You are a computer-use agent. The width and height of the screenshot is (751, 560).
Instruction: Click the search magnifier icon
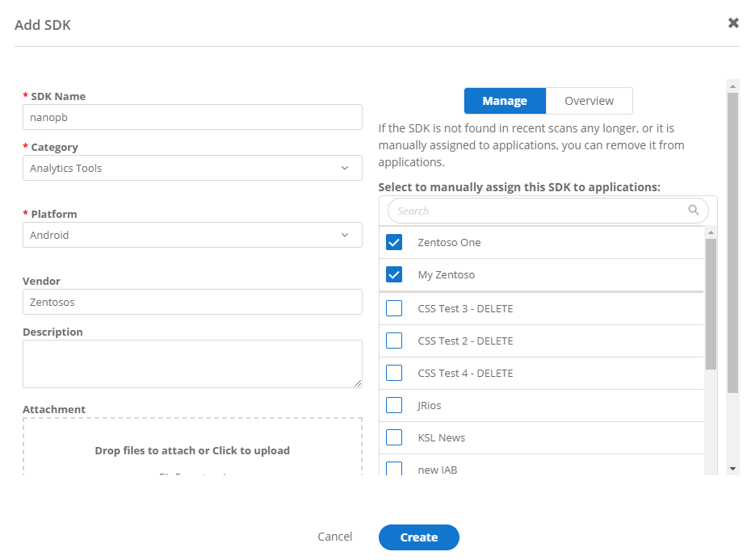point(694,211)
